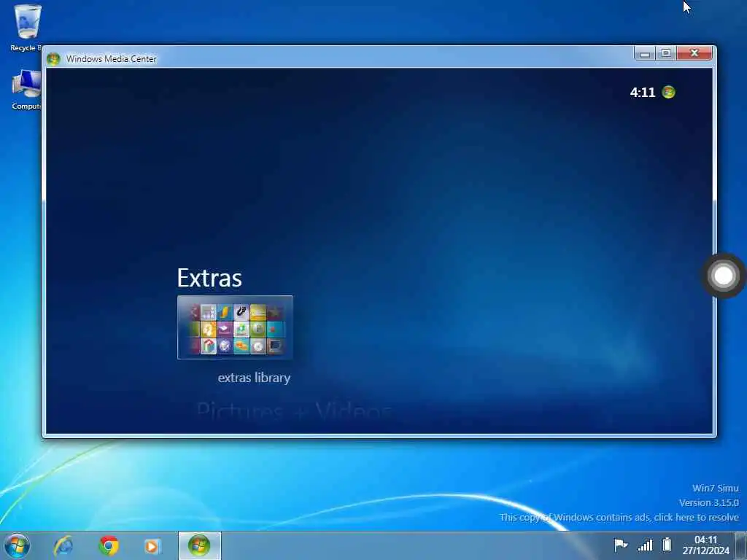Close the Windows Media Center window
The image size is (747, 560).
coord(694,53)
